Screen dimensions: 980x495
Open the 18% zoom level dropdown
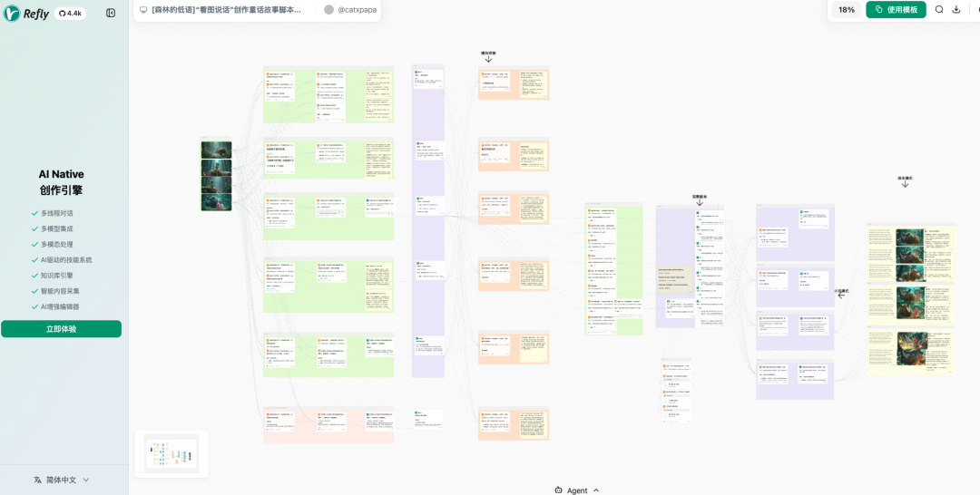click(x=847, y=10)
